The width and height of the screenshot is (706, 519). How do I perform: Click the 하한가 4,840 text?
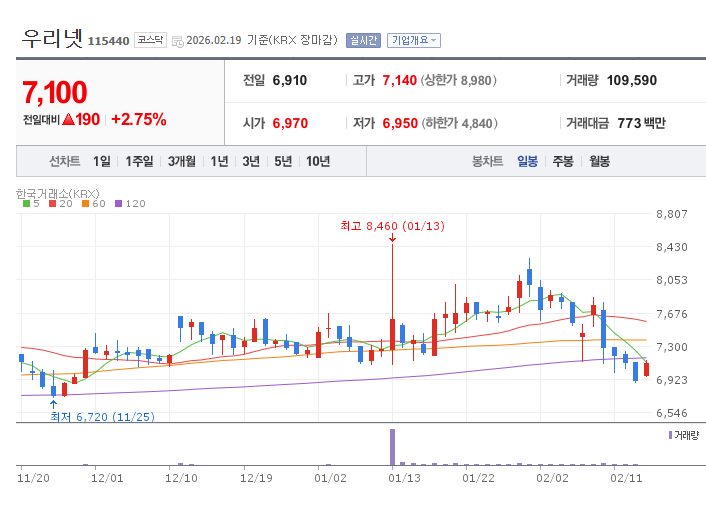click(459, 123)
